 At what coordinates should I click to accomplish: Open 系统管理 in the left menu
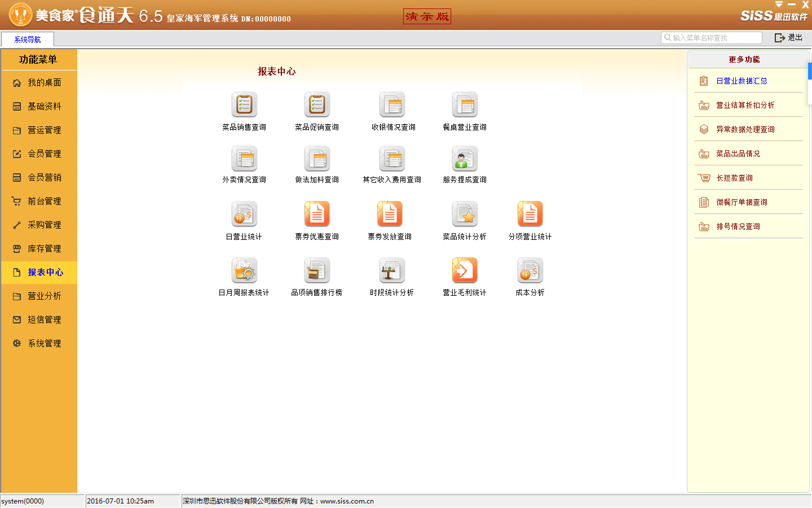[x=44, y=344]
